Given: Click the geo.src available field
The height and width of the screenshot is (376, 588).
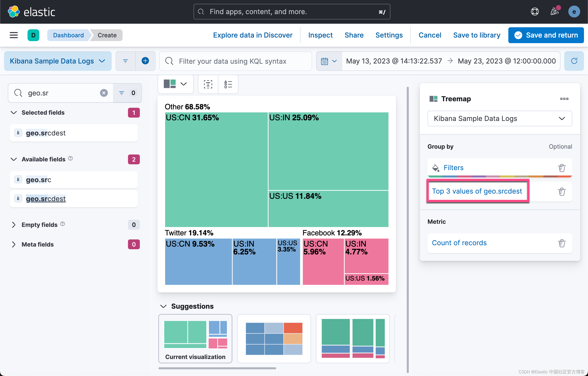Looking at the screenshot, I should (74, 180).
